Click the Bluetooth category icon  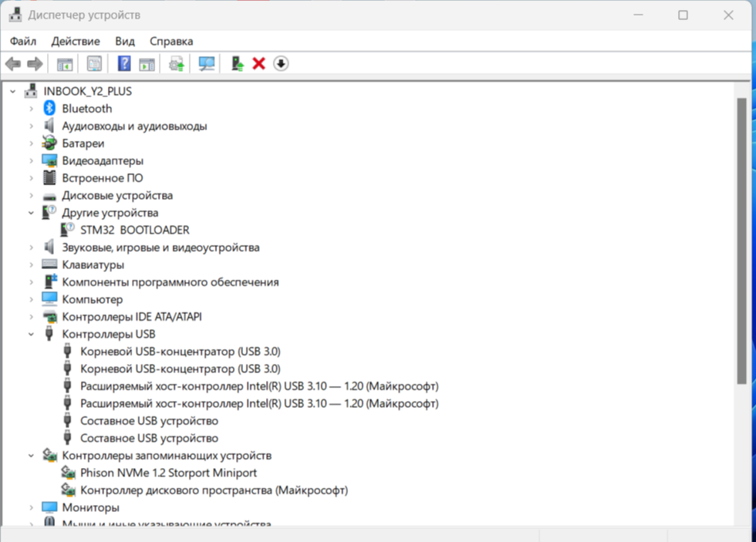click(49, 109)
